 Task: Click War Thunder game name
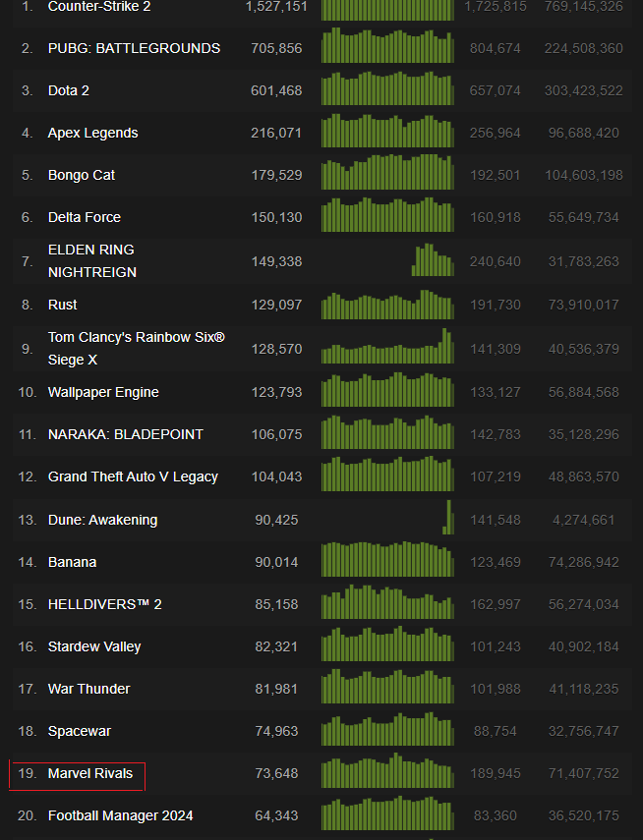(x=89, y=689)
